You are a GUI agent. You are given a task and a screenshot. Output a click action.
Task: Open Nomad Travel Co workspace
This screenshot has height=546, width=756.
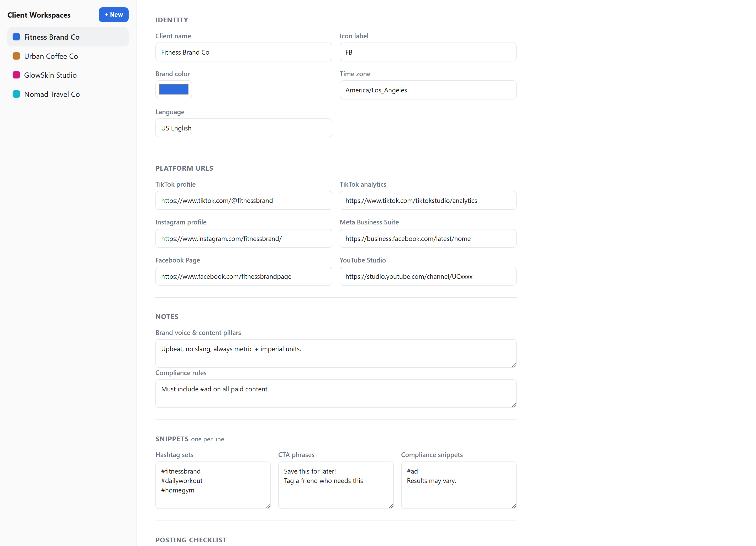(x=68, y=94)
